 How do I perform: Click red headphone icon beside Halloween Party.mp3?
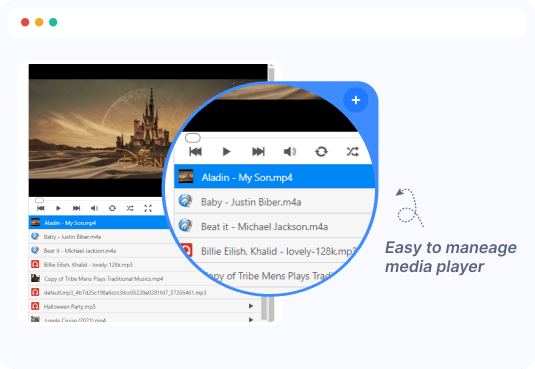pos(35,306)
